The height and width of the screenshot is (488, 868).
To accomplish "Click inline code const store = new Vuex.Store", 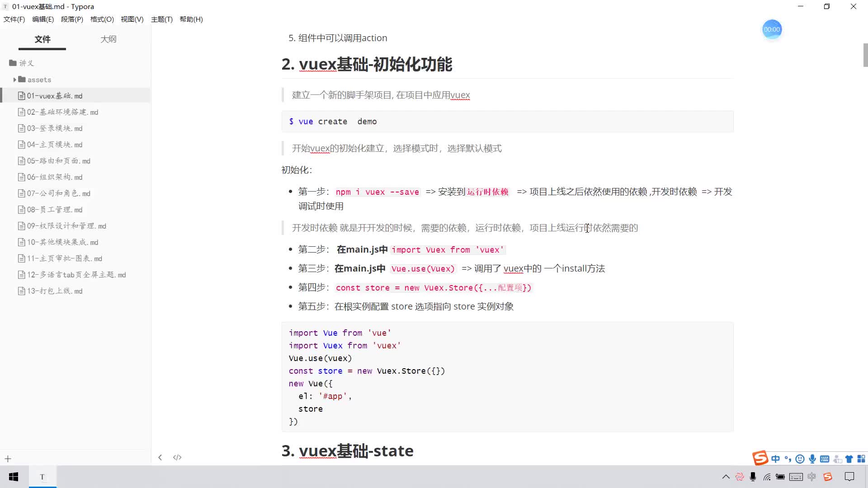I will coord(434,288).
